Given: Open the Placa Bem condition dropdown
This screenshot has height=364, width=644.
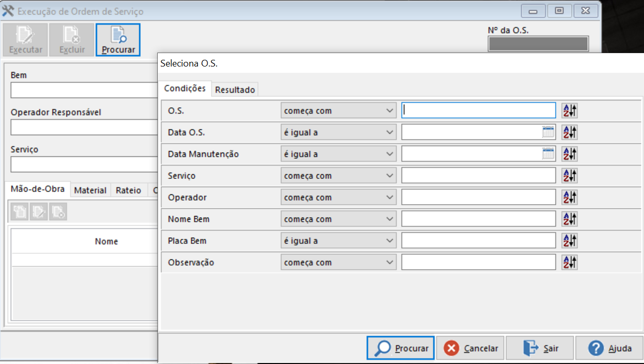Looking at the screenshot, I should coord(339,240).
